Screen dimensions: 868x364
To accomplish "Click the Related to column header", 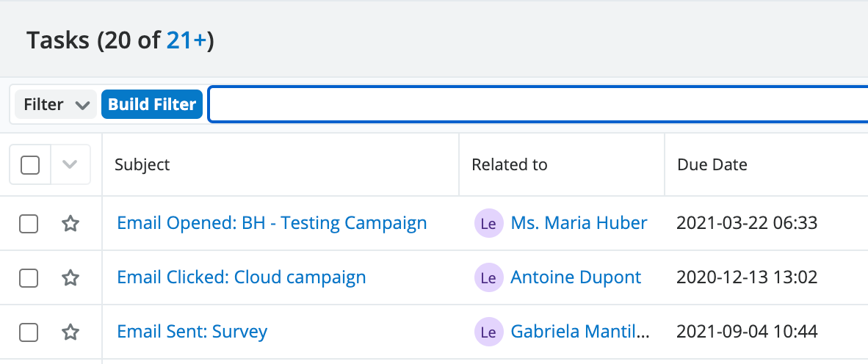I will pos(509,165).
